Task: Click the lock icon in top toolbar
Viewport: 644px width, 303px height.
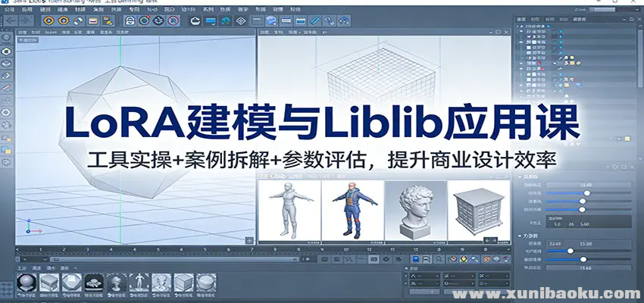Action: coord(130,20)
